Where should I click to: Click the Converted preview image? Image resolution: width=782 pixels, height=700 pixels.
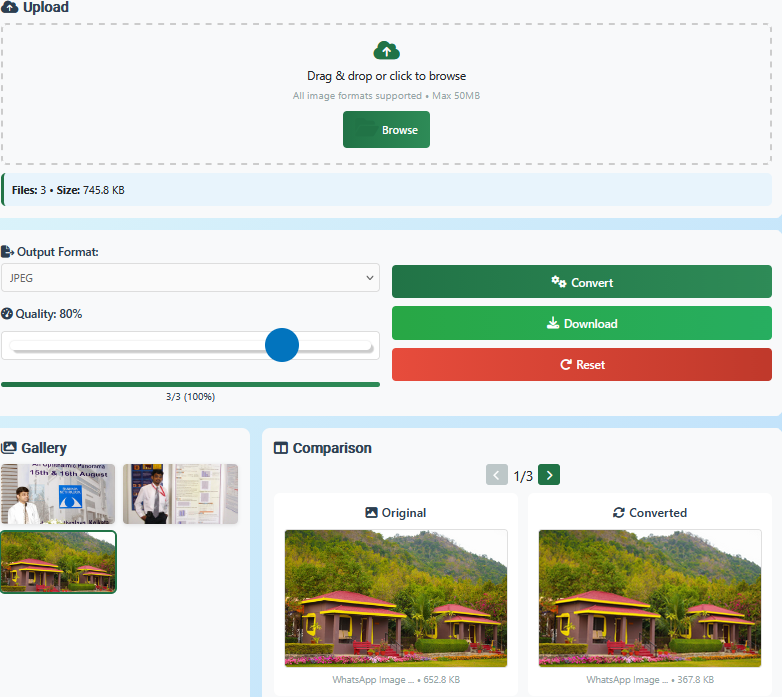click(x=649, y=598)
